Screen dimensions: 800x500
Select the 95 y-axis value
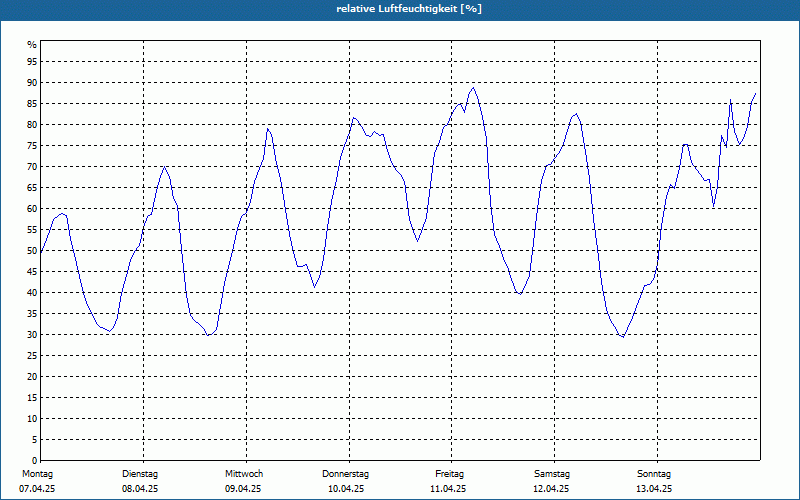[x=32, y=62]
